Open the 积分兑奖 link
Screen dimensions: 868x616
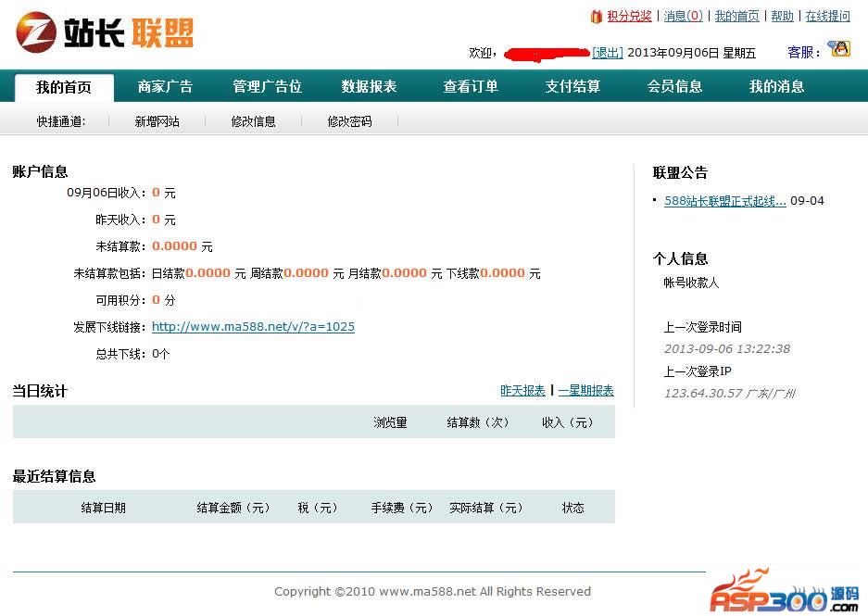click(x=629, y=16)
